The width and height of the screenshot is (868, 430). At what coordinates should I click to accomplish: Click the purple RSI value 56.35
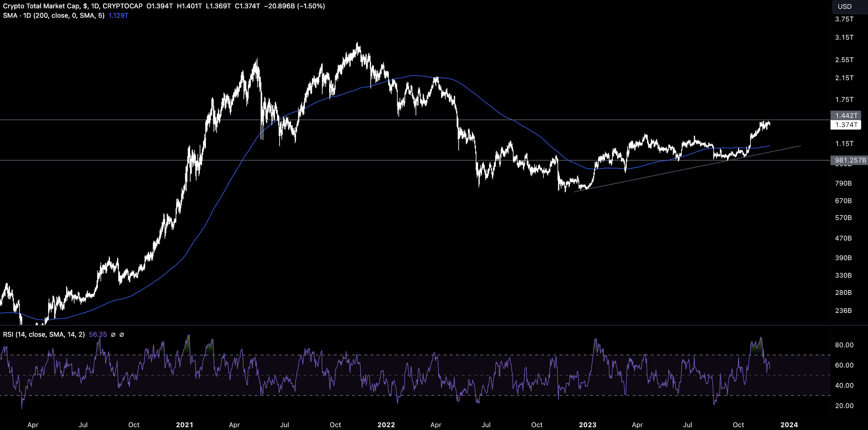tap(98, 334)
